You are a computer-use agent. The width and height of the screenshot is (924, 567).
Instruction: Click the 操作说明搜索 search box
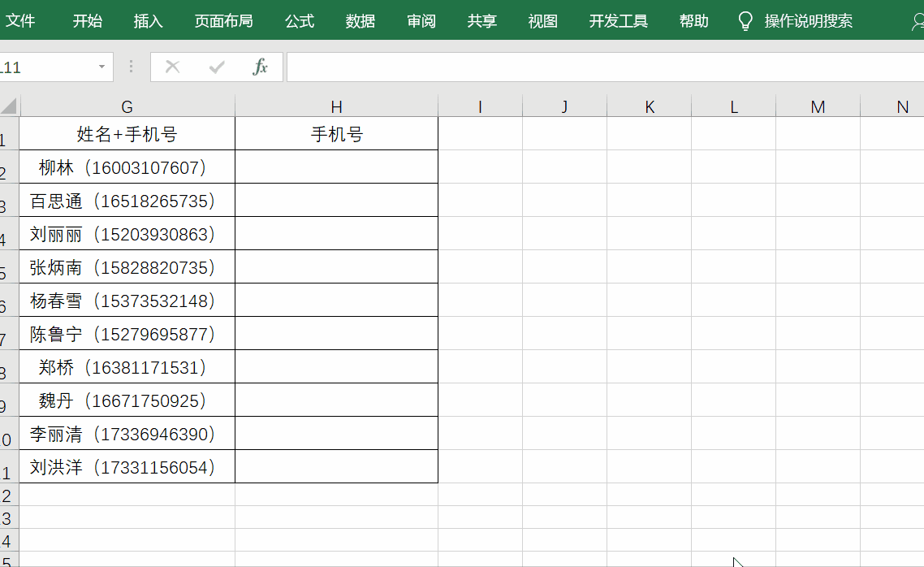[809, 21]
